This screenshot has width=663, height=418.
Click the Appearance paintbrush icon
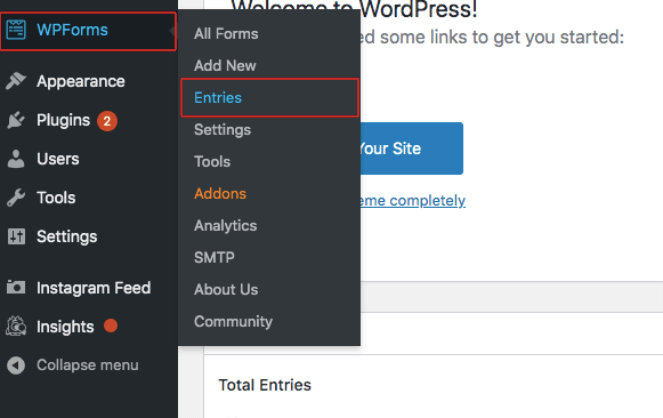pos(16,81)
